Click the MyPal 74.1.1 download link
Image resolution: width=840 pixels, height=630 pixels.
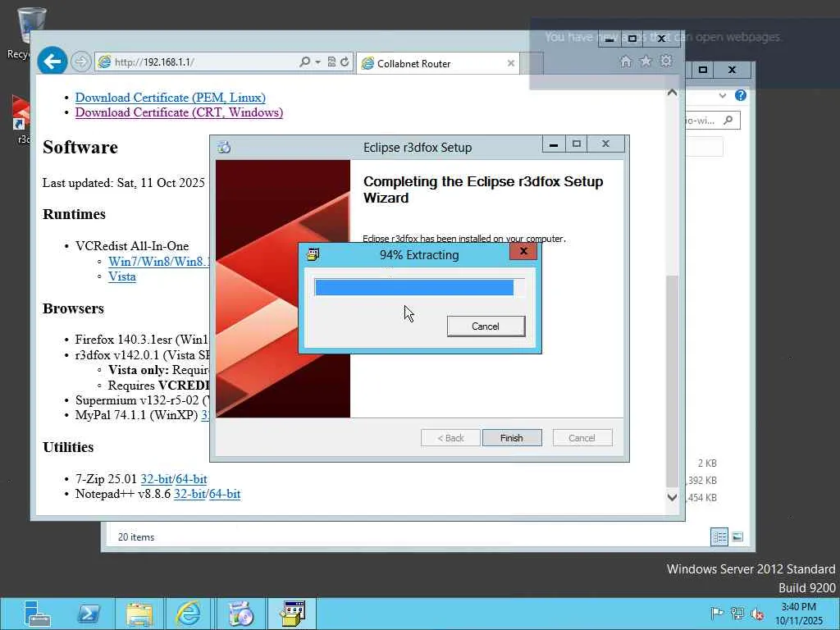[205, 415]
